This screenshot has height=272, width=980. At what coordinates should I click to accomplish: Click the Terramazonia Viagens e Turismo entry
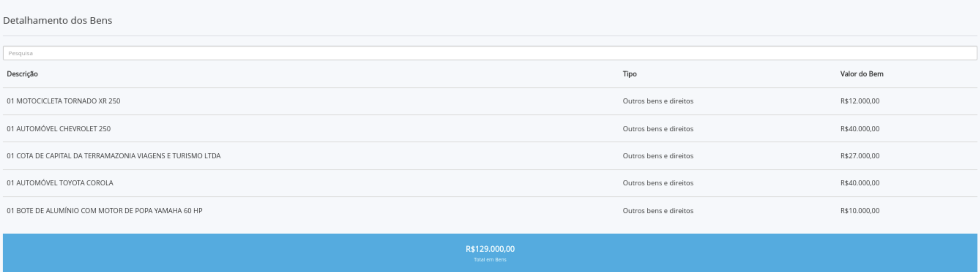click(114, 156)
